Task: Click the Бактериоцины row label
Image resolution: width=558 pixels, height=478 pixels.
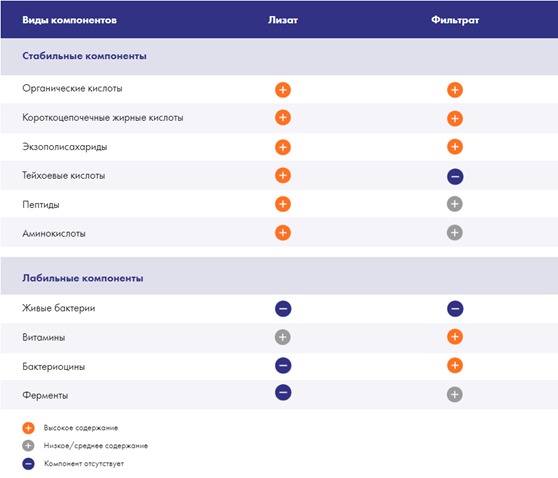Action: click(54, 367)
